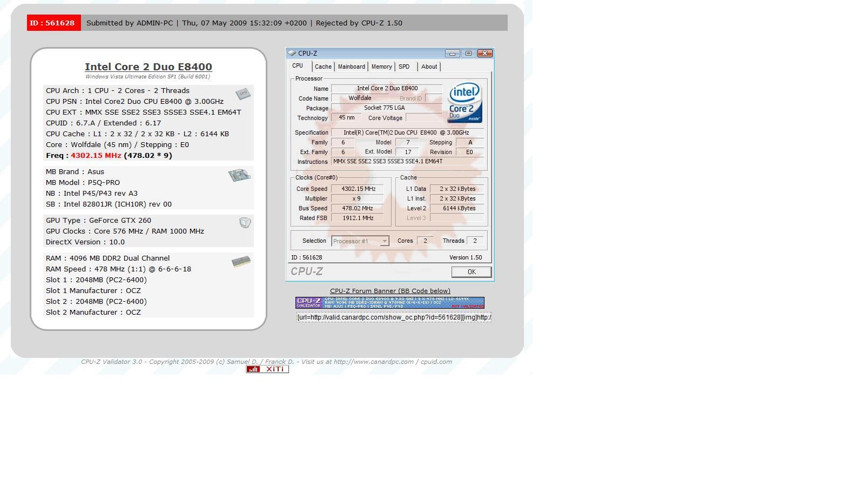Click the CPU-Z Validator forum banner image

[390, 303]
